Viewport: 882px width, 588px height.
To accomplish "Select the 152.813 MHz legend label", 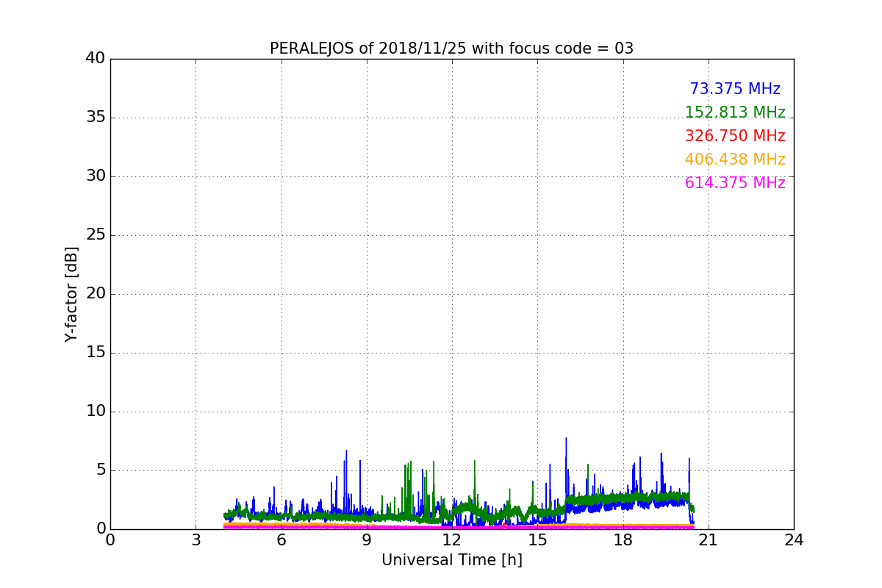I will 735,112.
